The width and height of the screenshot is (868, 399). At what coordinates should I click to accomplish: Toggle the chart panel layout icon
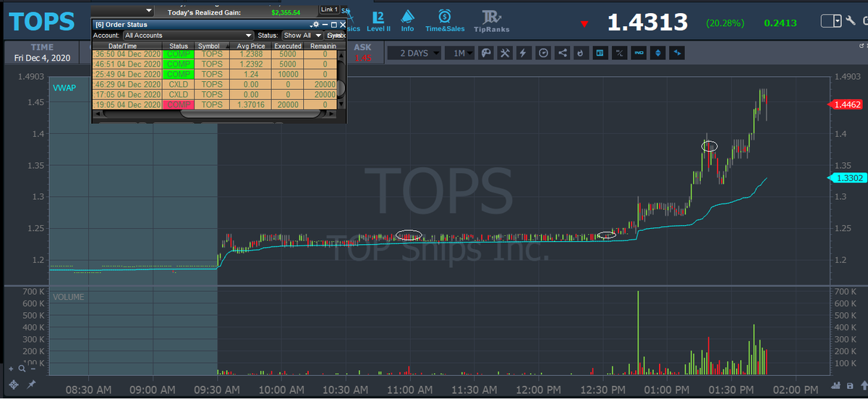point(600,53)
